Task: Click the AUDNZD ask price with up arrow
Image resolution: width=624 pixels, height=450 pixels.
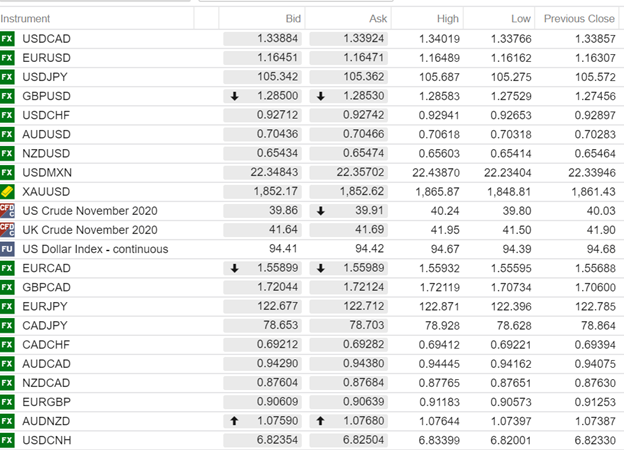Action: coord(350,421)
